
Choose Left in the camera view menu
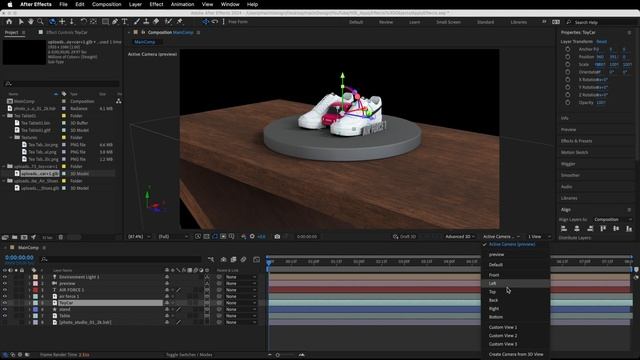click(516, 283)
